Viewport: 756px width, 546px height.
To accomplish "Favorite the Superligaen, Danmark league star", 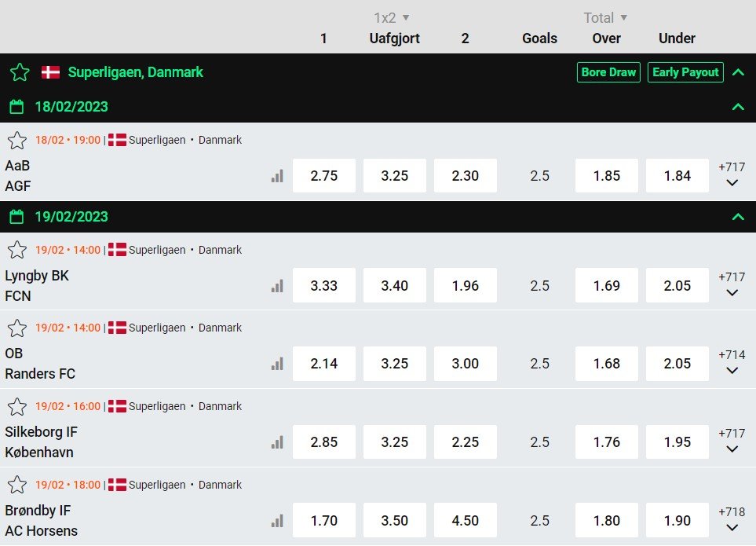I will (20, 72).
